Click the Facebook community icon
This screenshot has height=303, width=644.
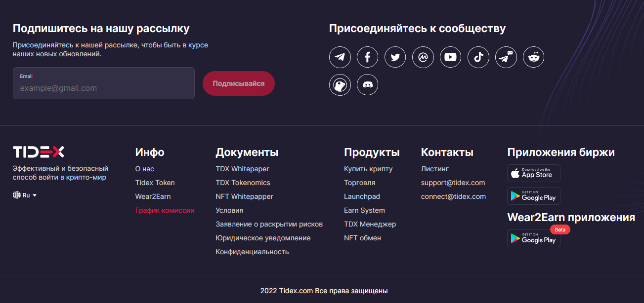367,57
